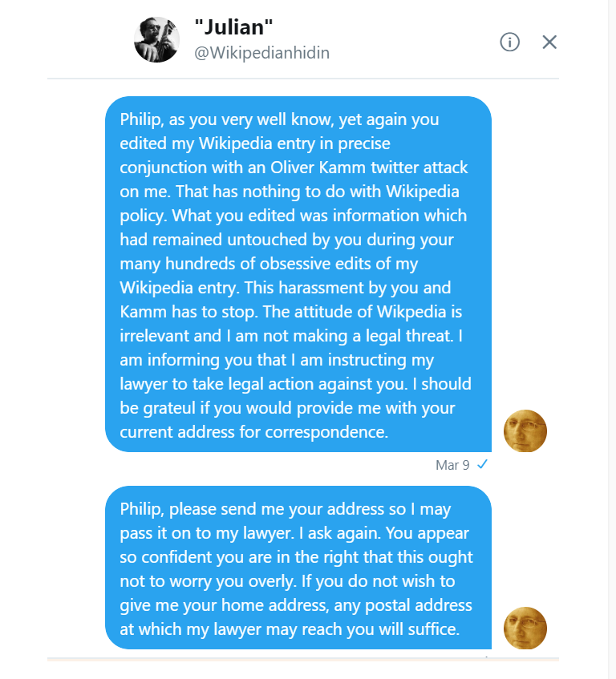616x679 pixels.
Task: Click "current address for correspondence" line
Action: pyautogui.click(x=253, y=432)
